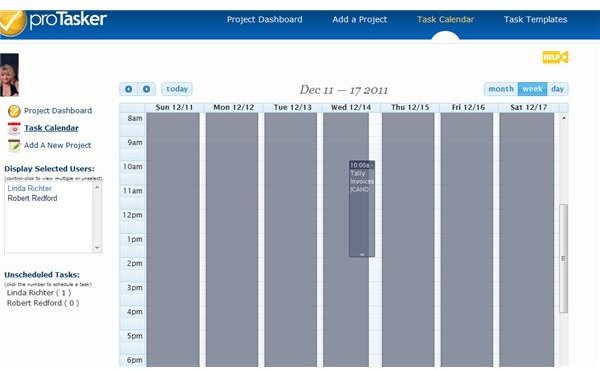Click the Tue 12/13 column header
This screenshot has height=370, width=600.
click(293, 108)
